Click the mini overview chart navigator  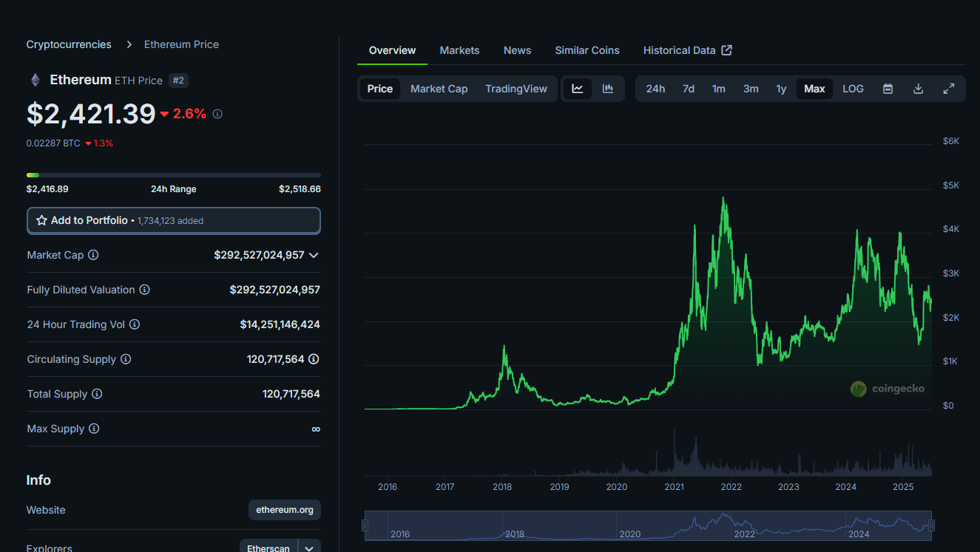[648, 525]
